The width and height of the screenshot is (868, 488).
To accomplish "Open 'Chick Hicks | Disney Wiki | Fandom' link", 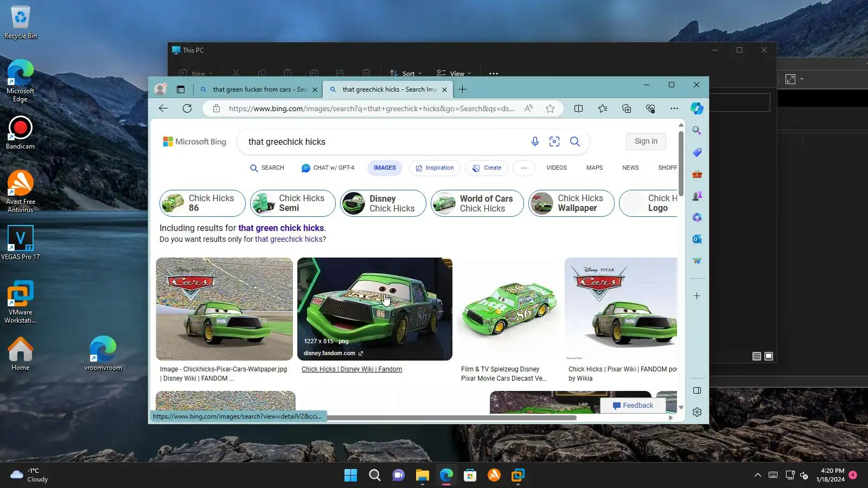I will pos(352,369).
